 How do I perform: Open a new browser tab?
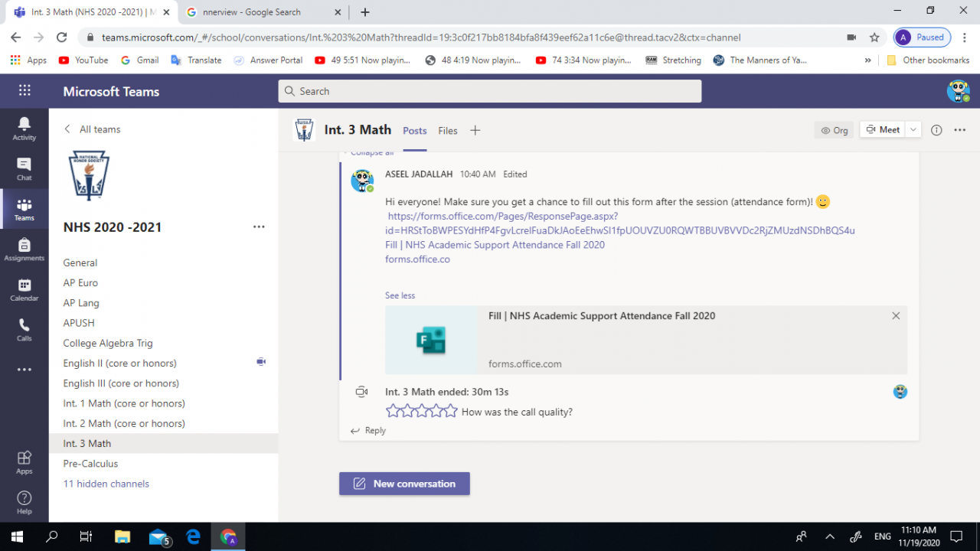tap(365, 12)
